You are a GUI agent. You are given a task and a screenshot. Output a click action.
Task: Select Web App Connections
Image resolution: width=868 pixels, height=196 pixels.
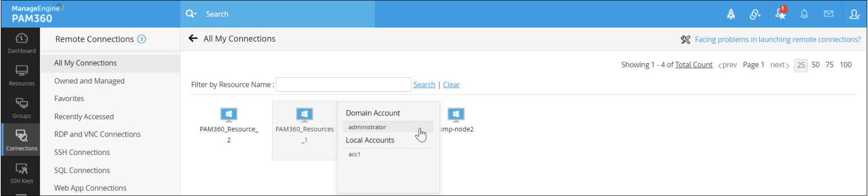coord(90,188)
